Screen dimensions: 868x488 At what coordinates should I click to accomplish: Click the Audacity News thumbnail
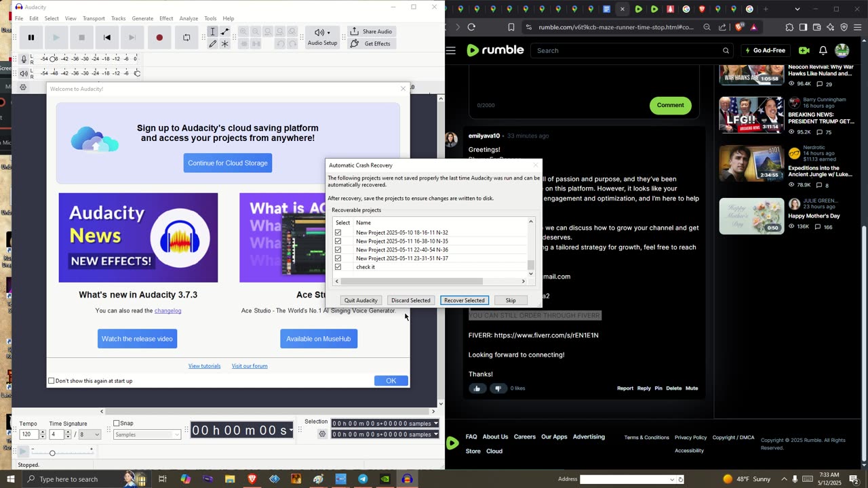138,238
